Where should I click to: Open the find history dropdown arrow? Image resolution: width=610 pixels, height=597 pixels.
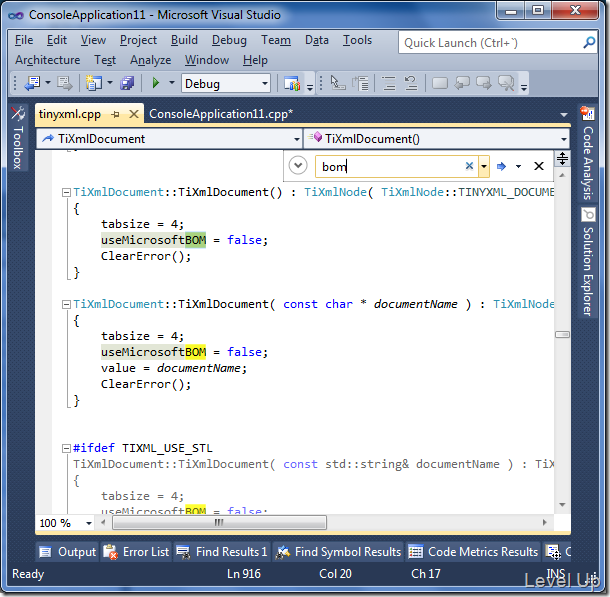pyautogui.click(x=484, y=166)
